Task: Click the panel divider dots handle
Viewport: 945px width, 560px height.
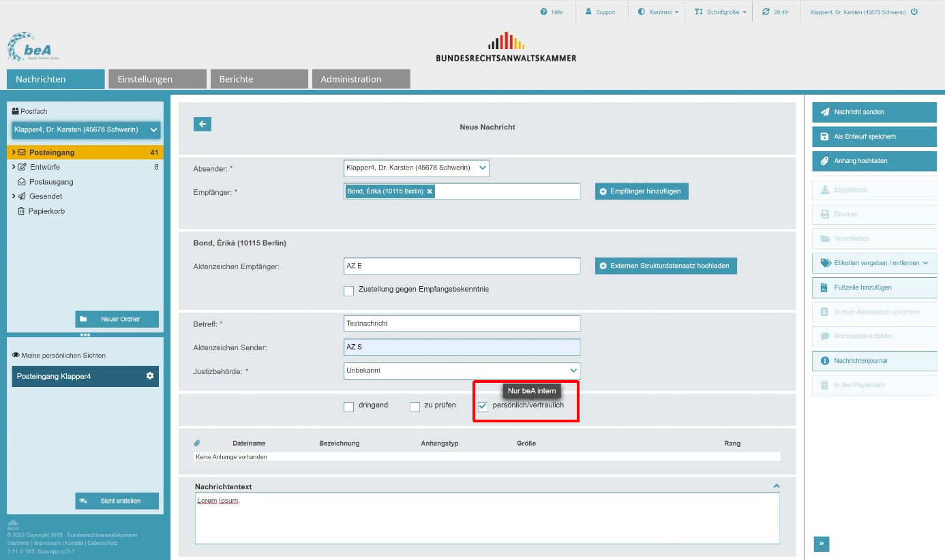Action: click(85, 335)
